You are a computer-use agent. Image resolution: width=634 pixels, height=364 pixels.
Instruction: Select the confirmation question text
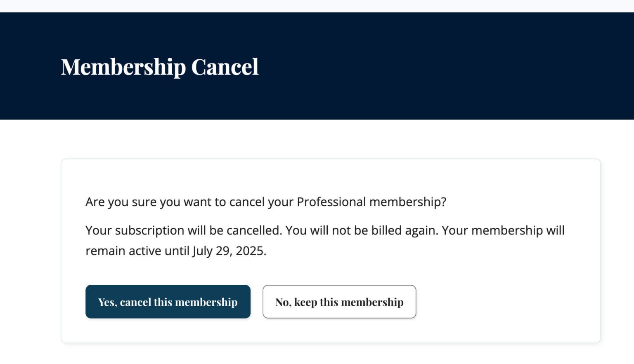click(265, 202)
